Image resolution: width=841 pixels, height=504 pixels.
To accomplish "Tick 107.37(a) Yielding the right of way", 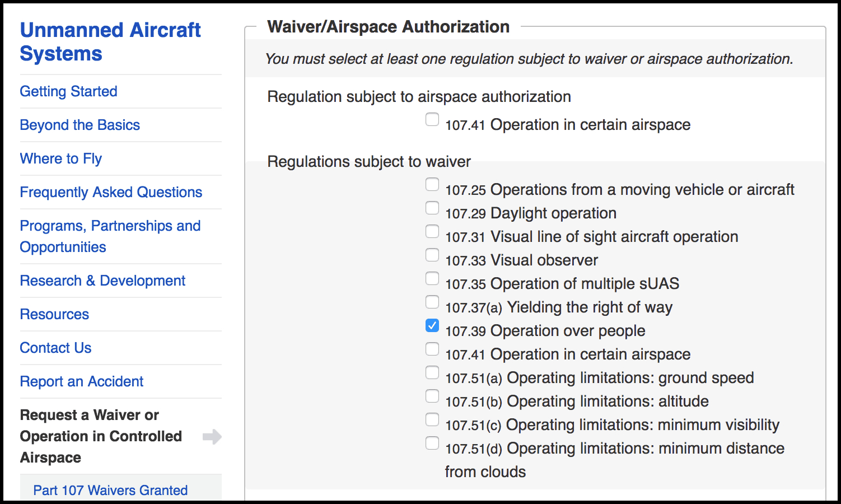I will [432, 302].
